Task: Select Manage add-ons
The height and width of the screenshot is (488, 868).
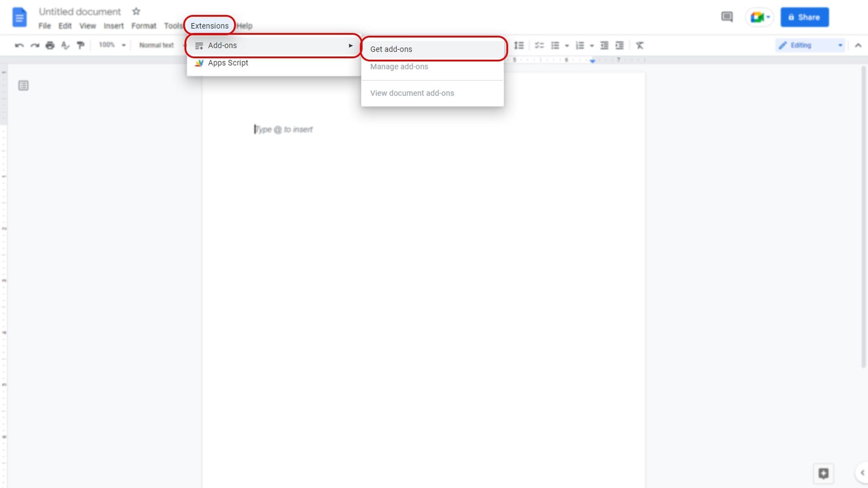Action: (x=433, y=66)
